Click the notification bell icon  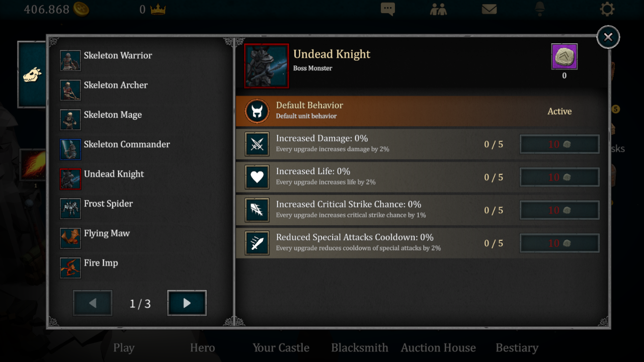540,9
